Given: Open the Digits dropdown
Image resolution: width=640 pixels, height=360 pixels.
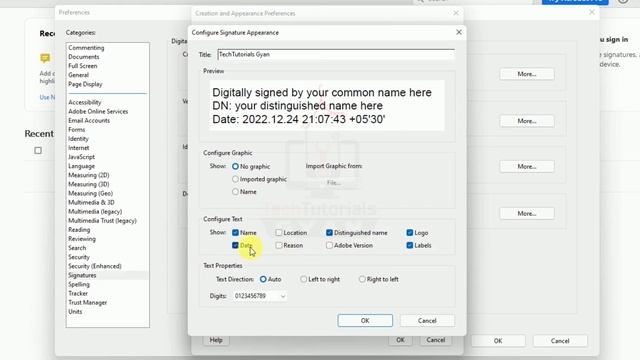Looking at the screenshot, I should point(260,296).
